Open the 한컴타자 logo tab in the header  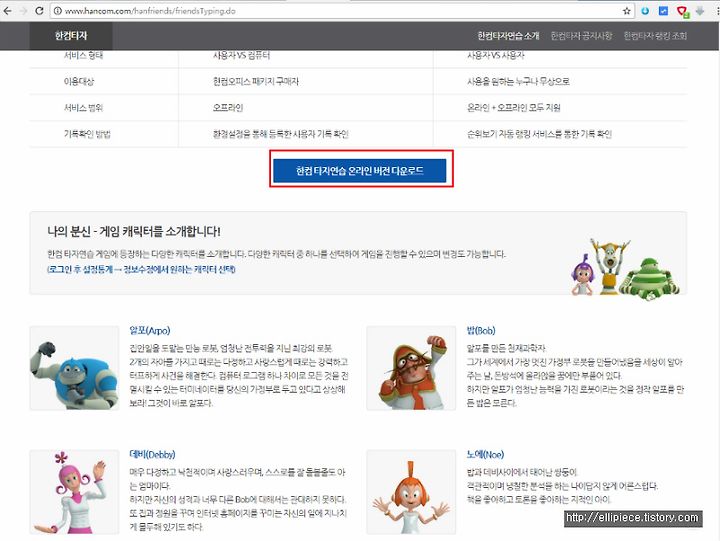pyautogui.click(x=71, y=36)
